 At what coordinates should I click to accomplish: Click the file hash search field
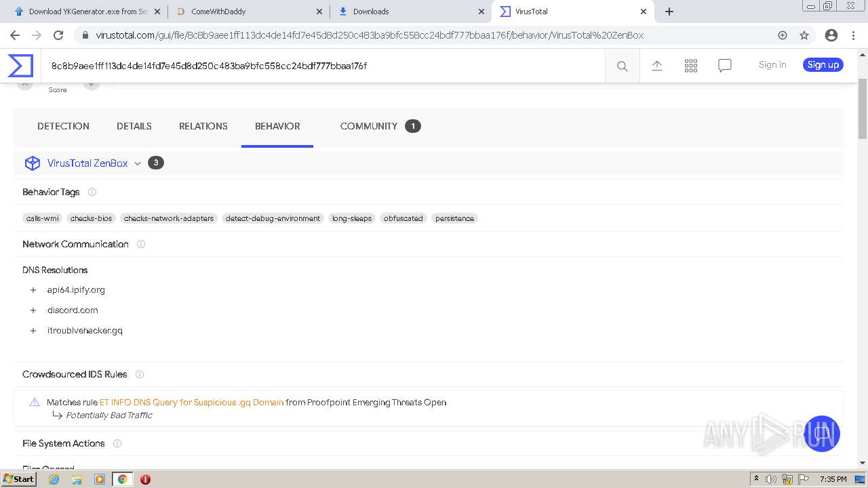coord(323,66)
